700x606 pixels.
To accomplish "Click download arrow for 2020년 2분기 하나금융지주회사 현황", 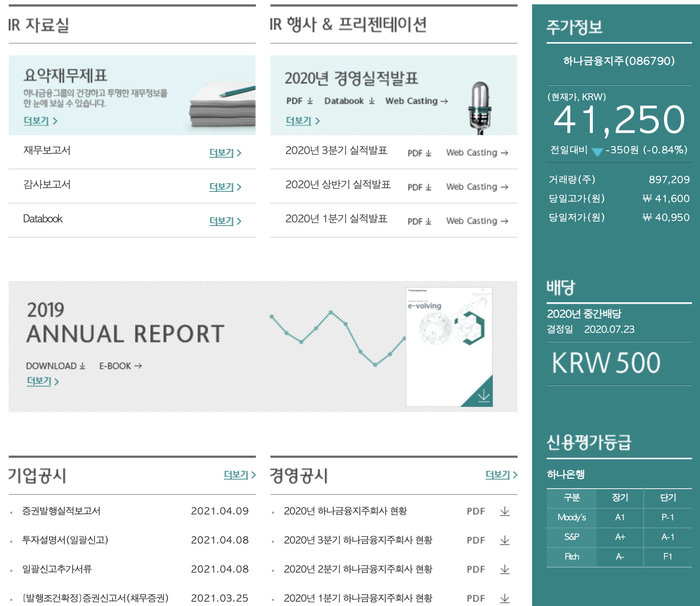I will coord(504,570).
